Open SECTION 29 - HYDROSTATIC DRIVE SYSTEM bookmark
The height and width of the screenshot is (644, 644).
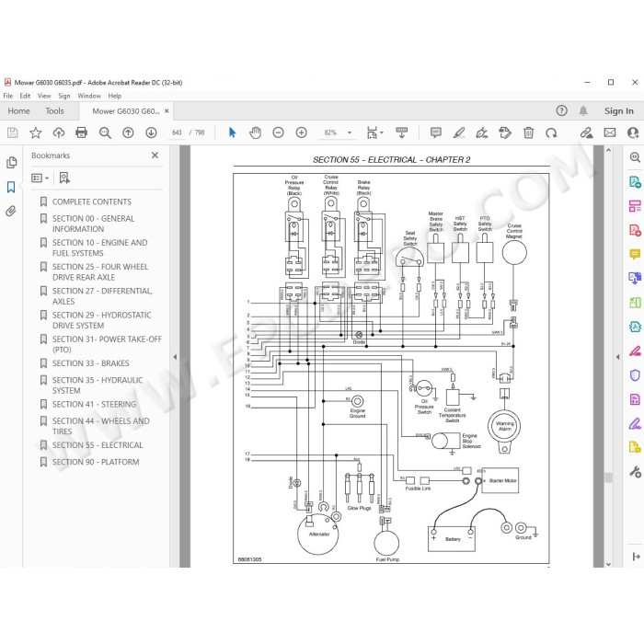coord(101,320)
